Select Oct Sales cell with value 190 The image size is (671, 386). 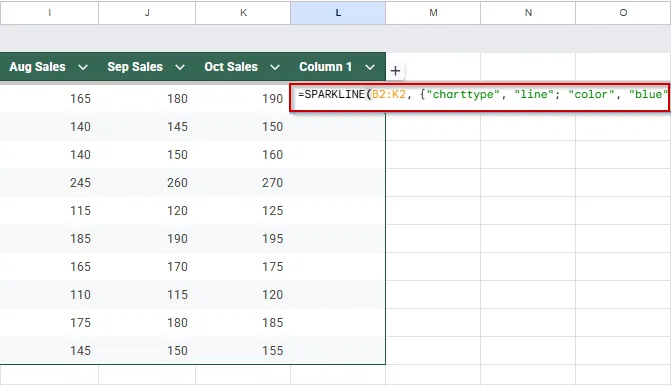[x=243, y=99]
